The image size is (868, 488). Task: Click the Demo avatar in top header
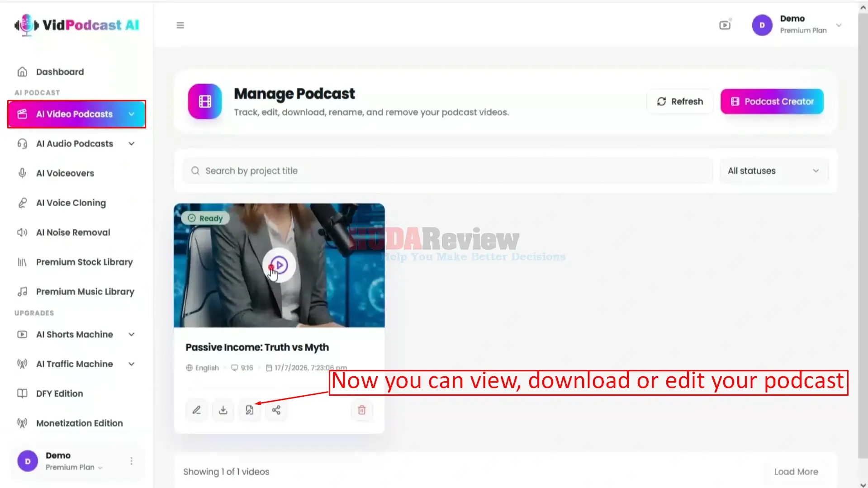click(762, 25)
